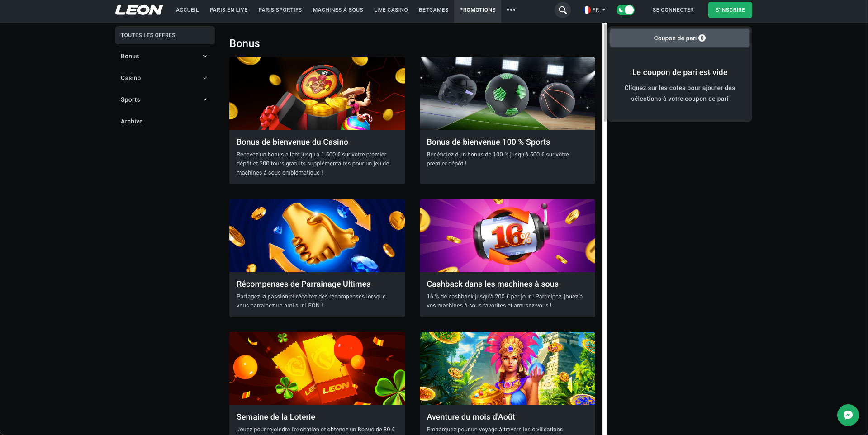Click Aventure du mois d'Août title

pos(470,417)
